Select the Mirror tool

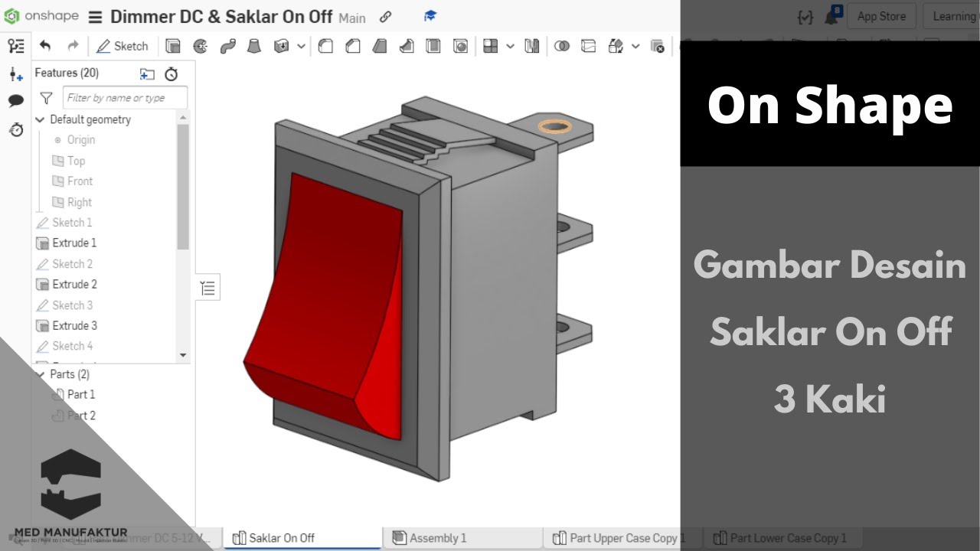tap(532, 46)
